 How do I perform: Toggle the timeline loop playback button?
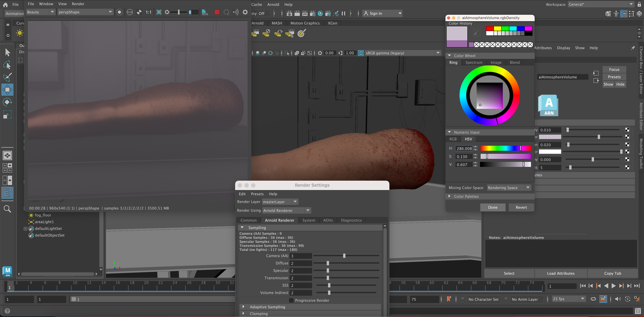point(593,299)
